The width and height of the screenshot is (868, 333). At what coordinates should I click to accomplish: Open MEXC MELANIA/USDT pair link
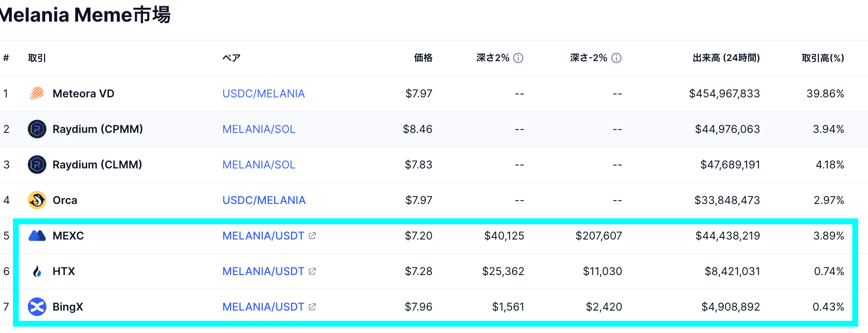click(x=263, y=236)
